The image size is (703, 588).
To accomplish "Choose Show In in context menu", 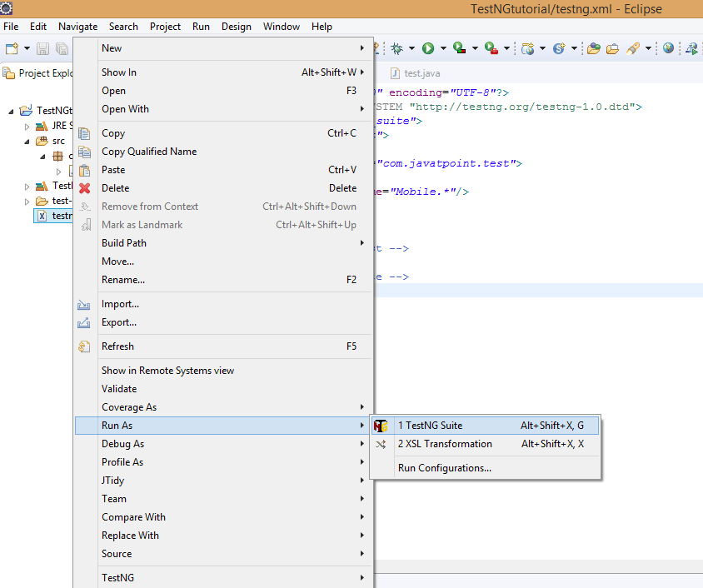I will pos(223,72).
